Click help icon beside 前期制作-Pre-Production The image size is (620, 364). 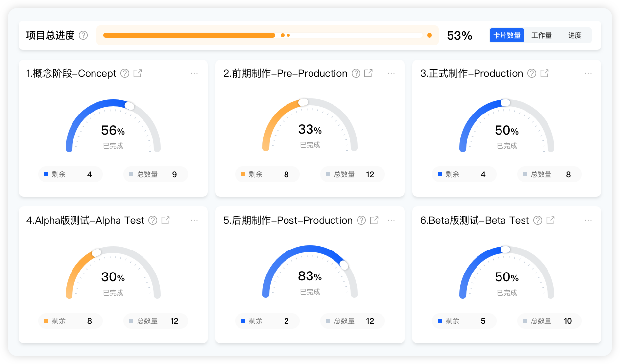[x=356, y=73]
